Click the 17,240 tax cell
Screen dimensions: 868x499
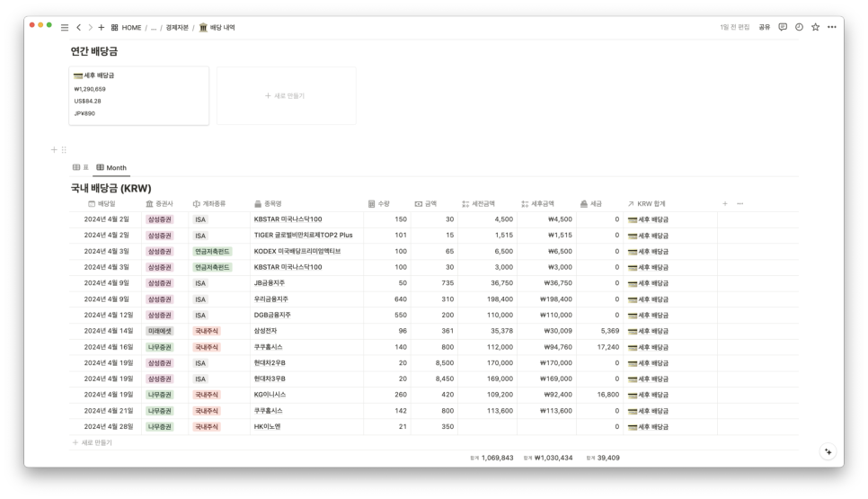[600, 347]
